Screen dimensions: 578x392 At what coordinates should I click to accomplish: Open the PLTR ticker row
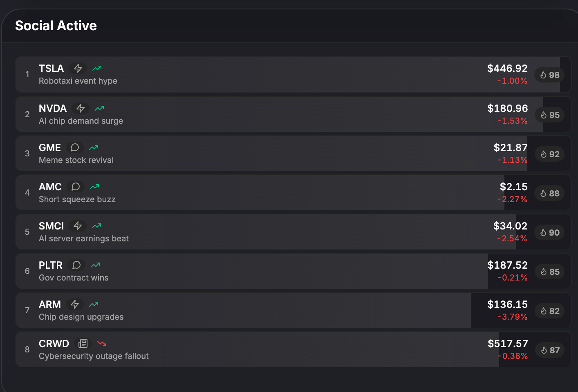click(x=50, y=265)
